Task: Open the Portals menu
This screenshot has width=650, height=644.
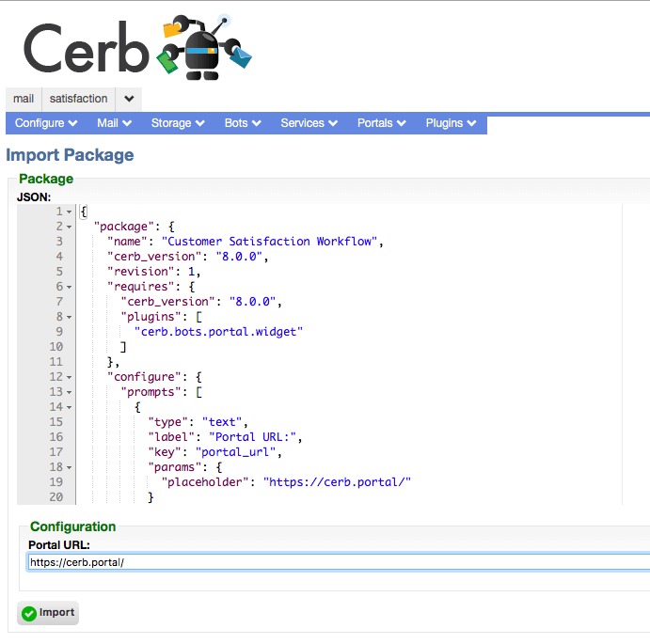Action: click(381, 123)
